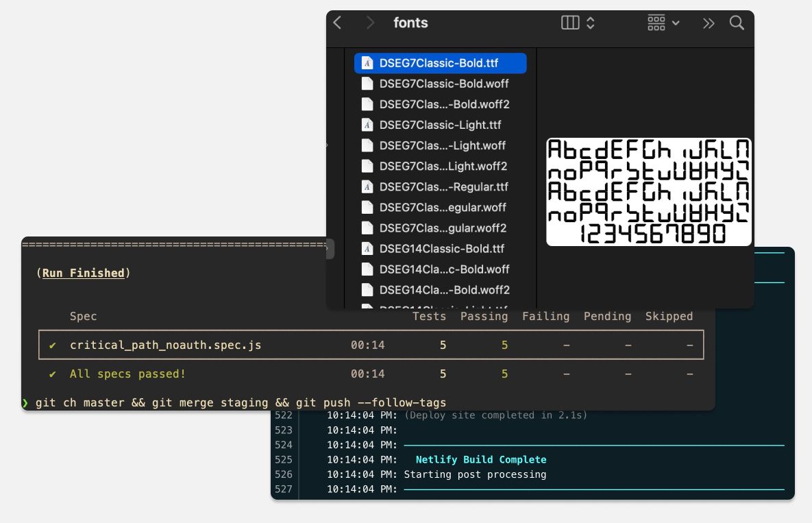
Task: Select the DSEG14Classic-Bold.woff2 file
Action: (444, 289)
